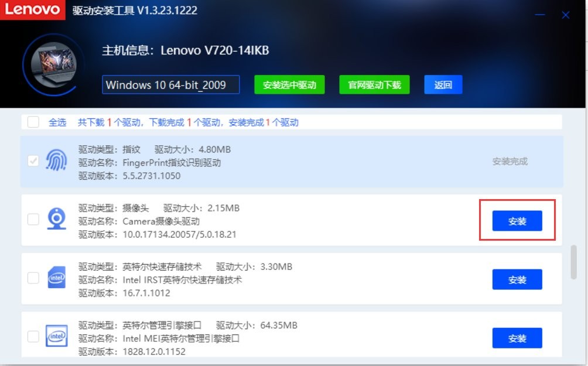This screenshot has width=588, height=366.
Task: Click the 驱动大小 3.30MB text
Action: coord(254,266)
